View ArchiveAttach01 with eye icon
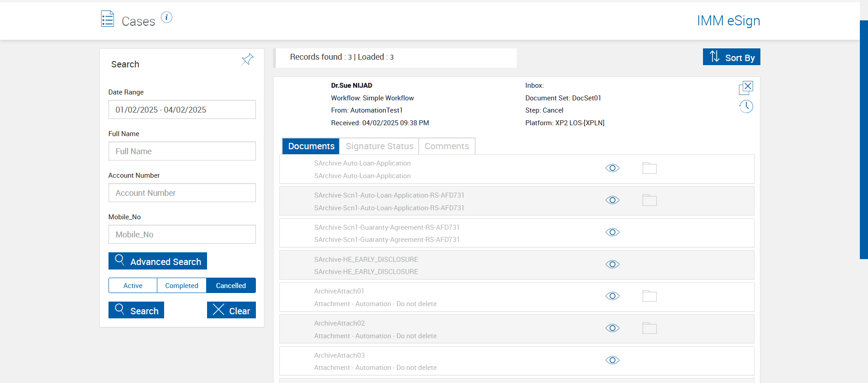The width and height of the screenshot is (868, 383). [x=613, y=296]
